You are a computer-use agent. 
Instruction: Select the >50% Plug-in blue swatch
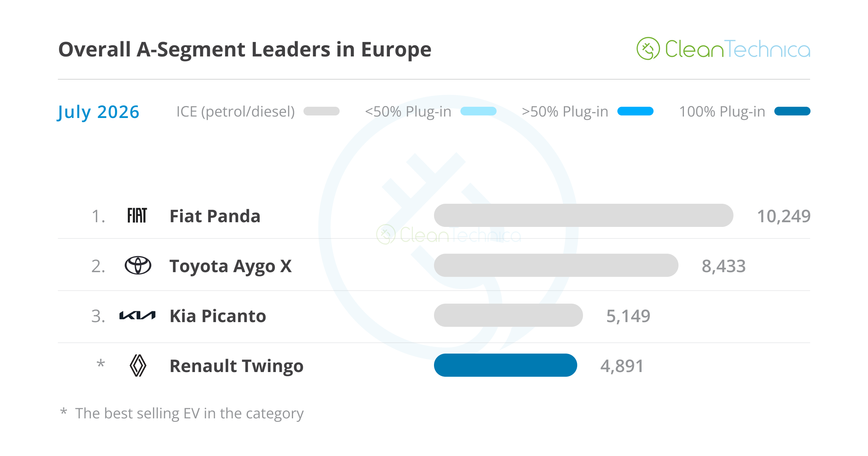635,111
